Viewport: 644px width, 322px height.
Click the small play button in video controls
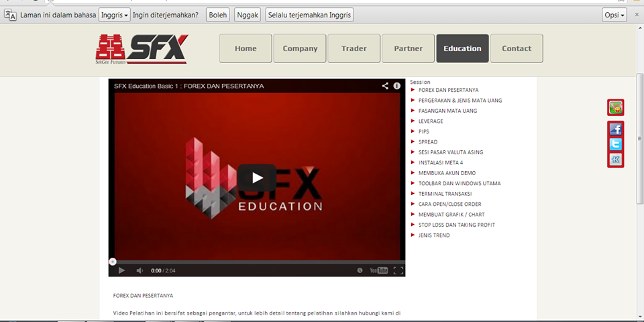tap(121, 270)
